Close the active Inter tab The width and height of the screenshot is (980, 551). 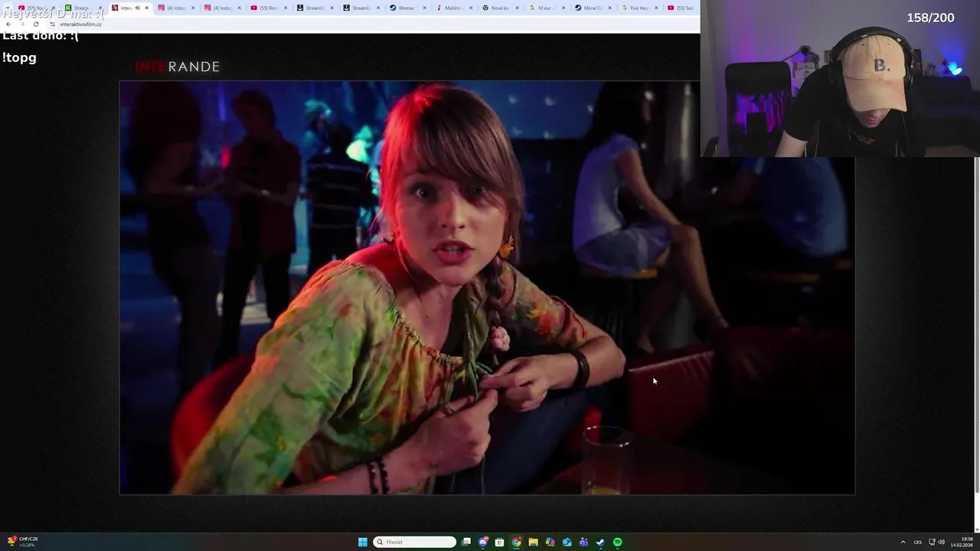tap(147, 8)
